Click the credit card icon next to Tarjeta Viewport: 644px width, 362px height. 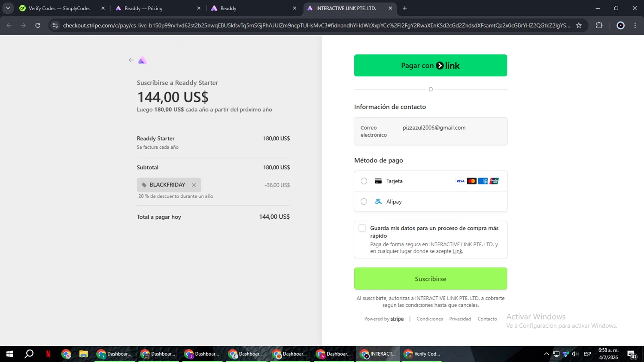pyautogui.click(x=378, y=181)
